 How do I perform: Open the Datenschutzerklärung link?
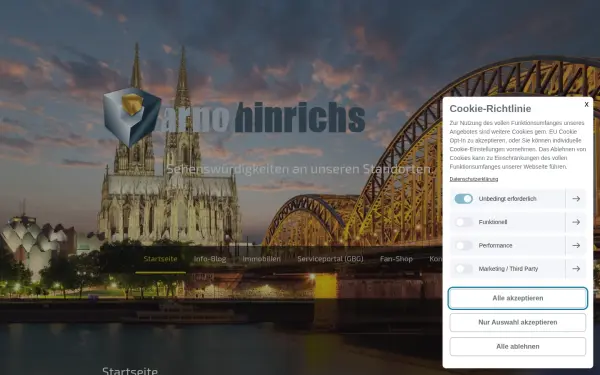[x=474, y=179]
